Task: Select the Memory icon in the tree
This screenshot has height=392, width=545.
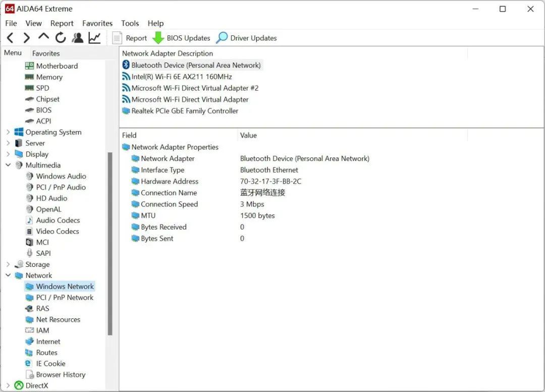Action: [30, 77]
